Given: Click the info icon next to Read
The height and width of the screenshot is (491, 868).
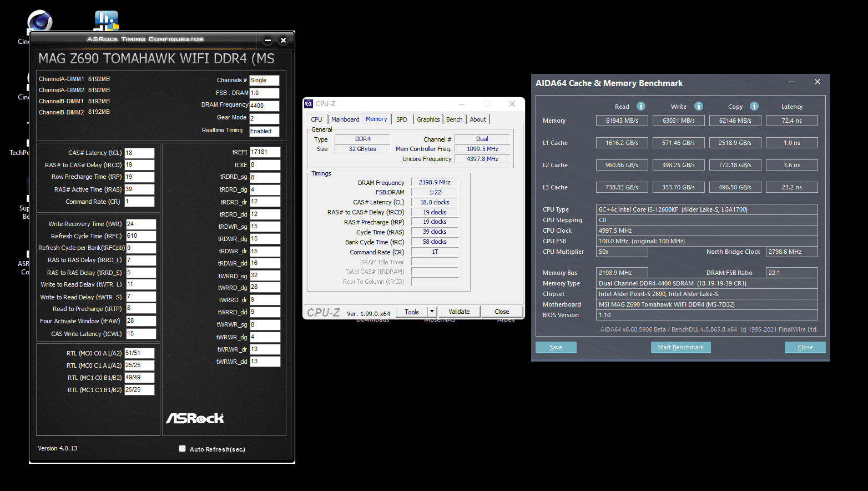Looking at the screenshot, I should point(641,106).
